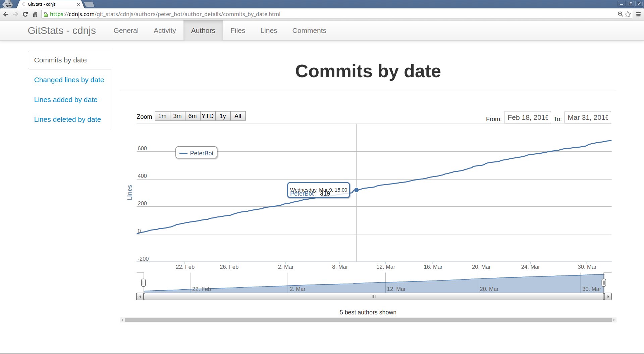Screen dimensions: 644x354
Task: Open Changed lines by date link
Action: [69, 80]
